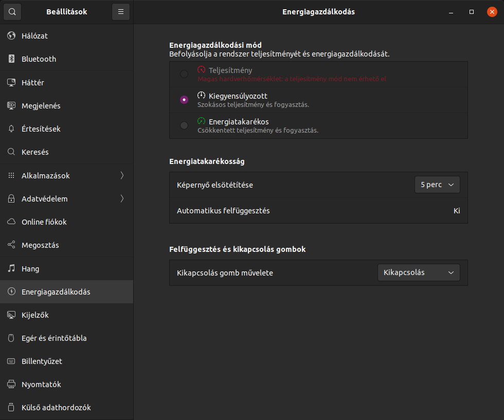
Task: Open the Kikapcsolás gomb művelete dropdown
Action: [419, 272]
